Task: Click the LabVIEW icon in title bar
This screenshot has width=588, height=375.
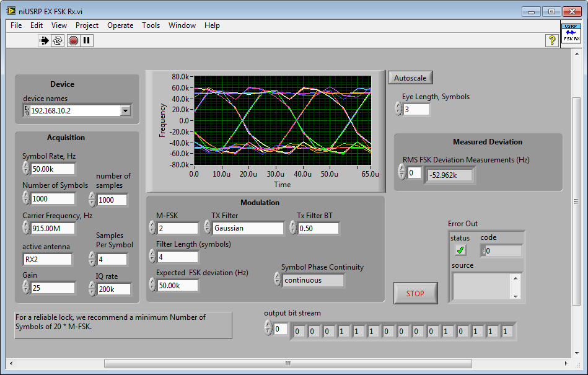Action: click(11, 11)
